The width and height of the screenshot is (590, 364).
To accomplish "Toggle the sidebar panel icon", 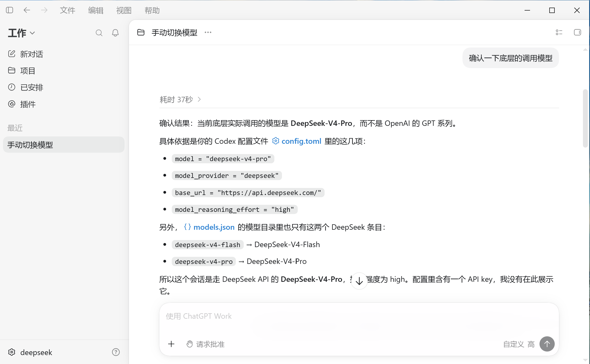I will point(9,10).
